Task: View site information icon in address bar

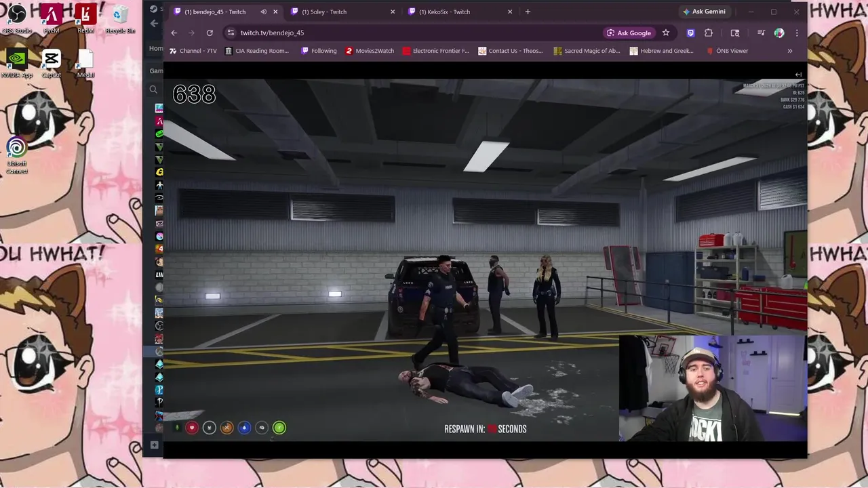Action: (231, 33)
